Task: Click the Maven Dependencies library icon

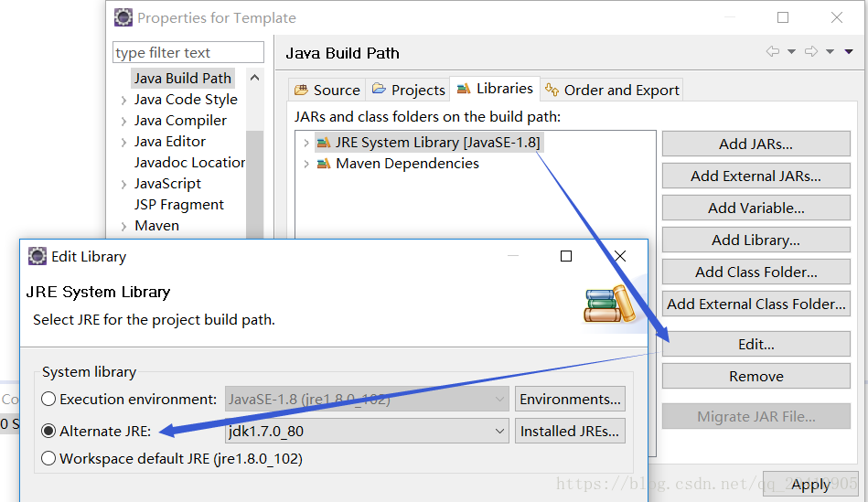Action: [324, 164]
